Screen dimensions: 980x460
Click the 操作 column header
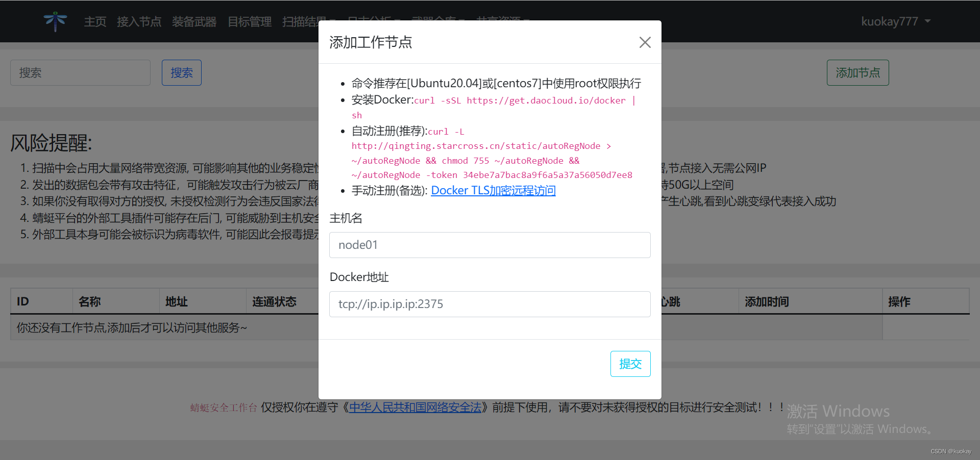[926, 301]
